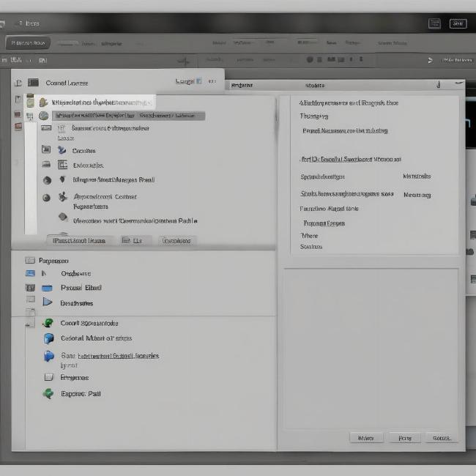Viewport: 476px width, 476px height.
Task: Click the Meeunorg value in the right panel
Action: click(417, 195)
